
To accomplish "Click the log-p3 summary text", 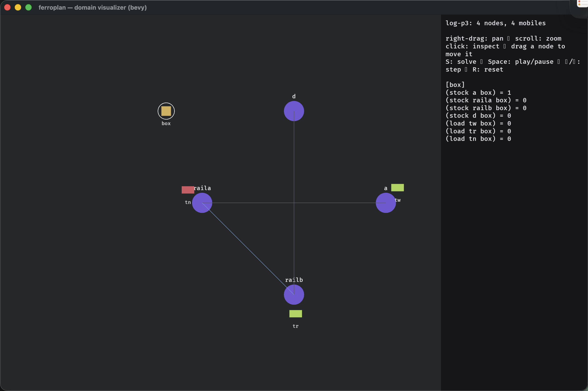I will click(495, 23).
